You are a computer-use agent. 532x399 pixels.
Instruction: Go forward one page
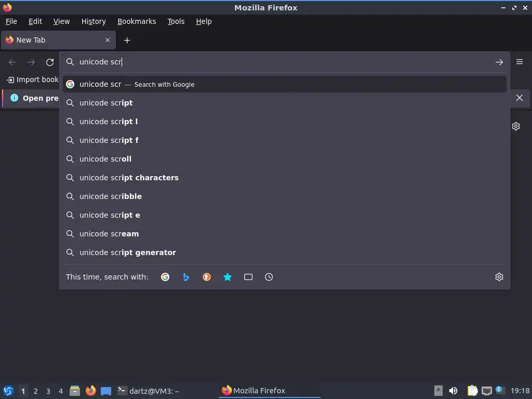[31, 62]
